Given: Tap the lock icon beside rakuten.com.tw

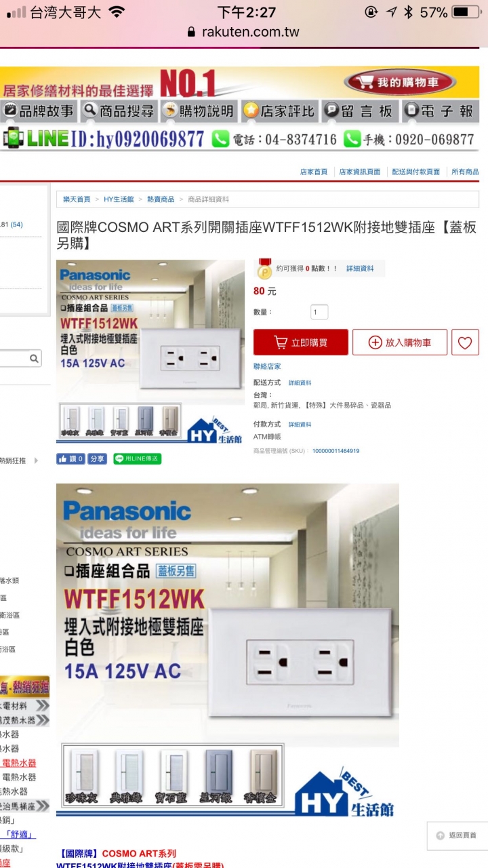Looking at the screenshot, I should tap(190, 32).
